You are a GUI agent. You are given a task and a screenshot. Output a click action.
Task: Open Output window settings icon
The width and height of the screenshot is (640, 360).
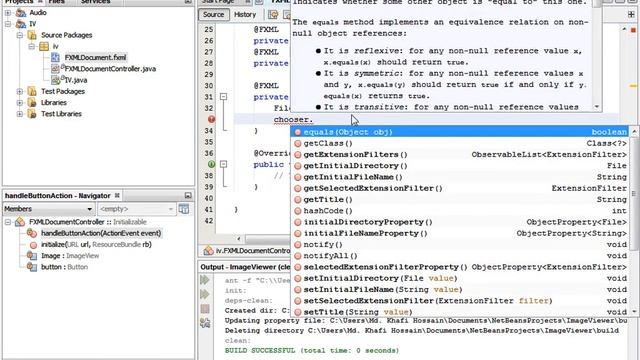[x=205, y=323]
